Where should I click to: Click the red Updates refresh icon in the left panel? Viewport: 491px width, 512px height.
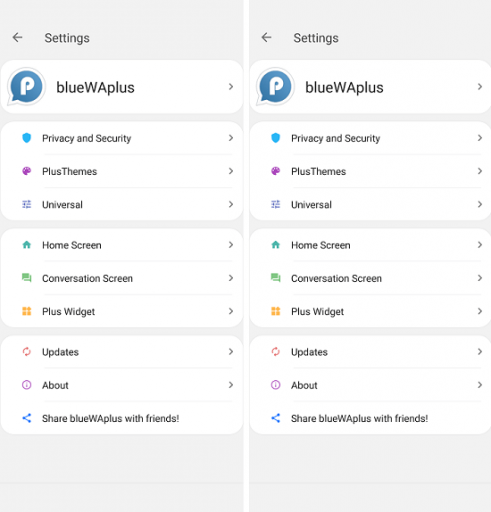click(27, 352)
